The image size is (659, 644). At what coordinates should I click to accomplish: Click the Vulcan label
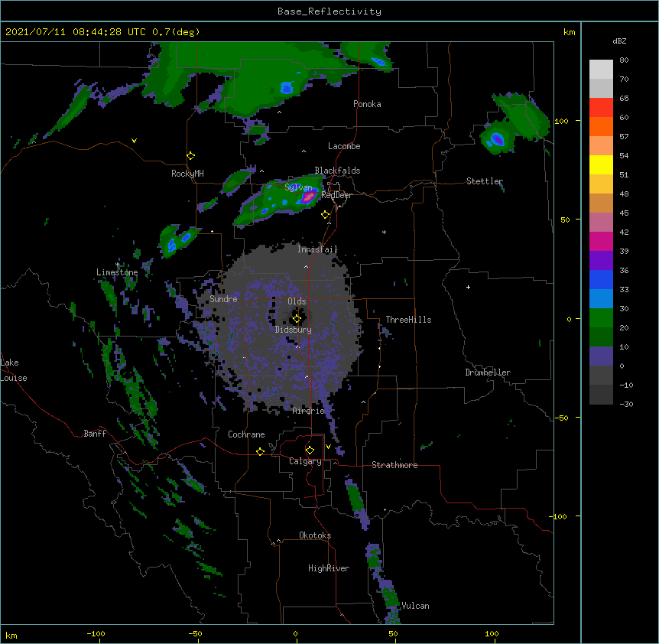[x=416, y=606]
